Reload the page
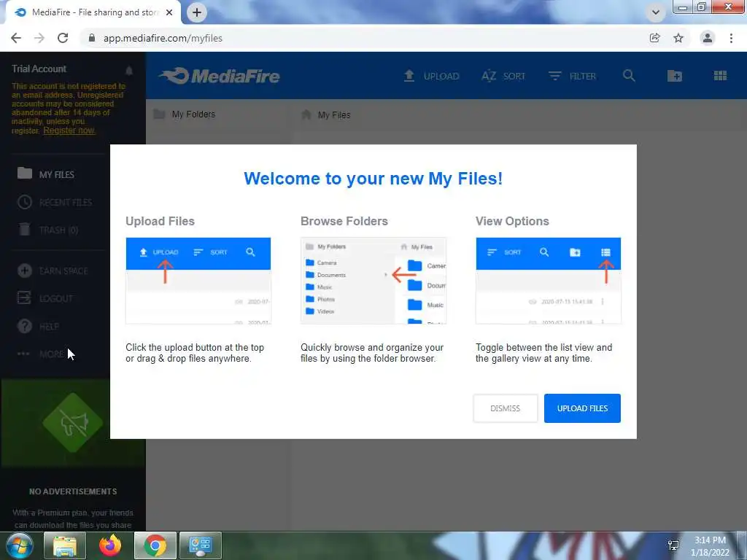Viewport: 747px width, 560px height. (63, 38)
